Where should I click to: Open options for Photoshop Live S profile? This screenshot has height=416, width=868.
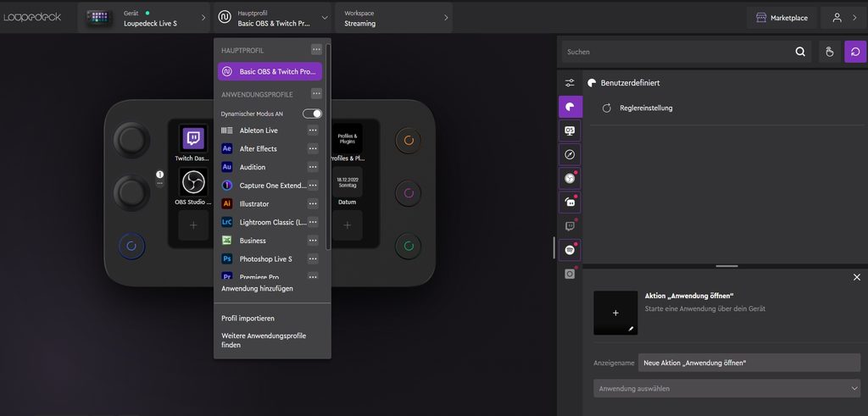point(313,259)
